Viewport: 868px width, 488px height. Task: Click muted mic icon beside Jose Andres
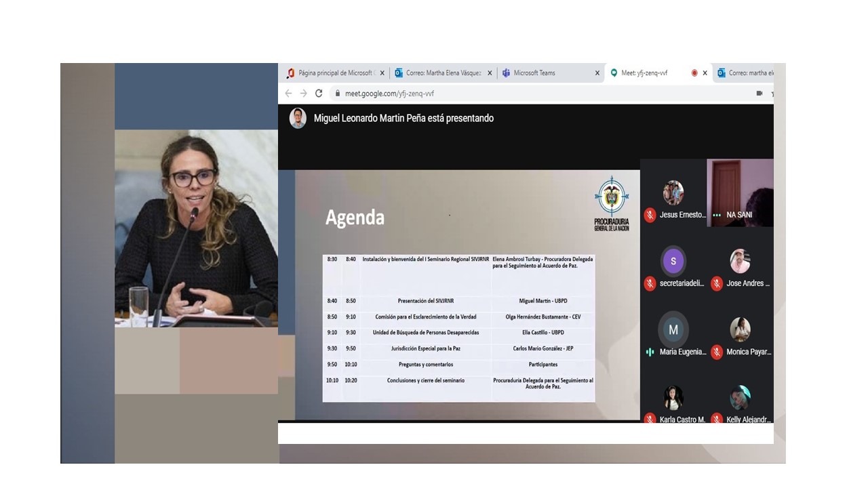[717, 283]
